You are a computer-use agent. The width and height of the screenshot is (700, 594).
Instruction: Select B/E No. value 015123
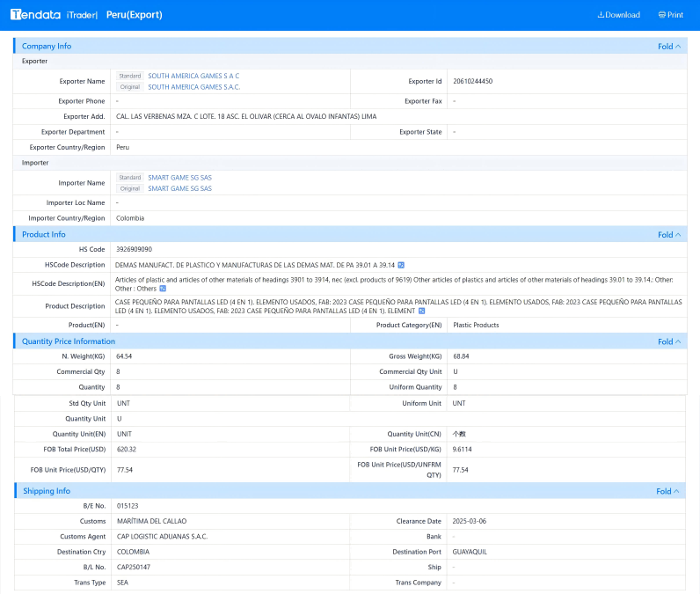128,506
